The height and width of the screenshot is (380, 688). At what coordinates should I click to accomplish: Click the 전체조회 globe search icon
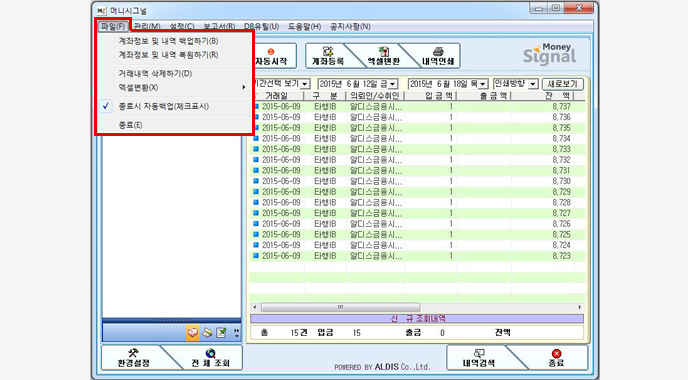[x=211, y=353]
